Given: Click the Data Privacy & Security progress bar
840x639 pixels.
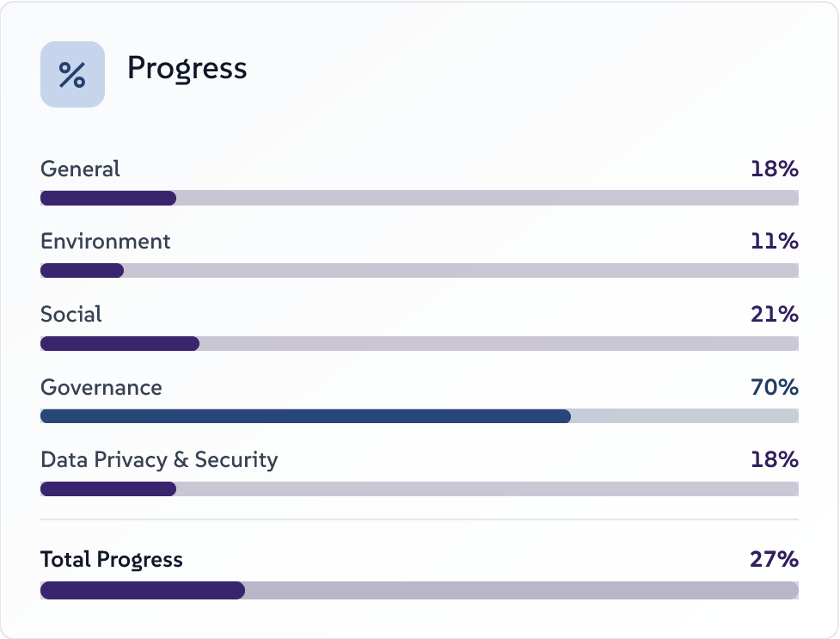Looking at the screenshot, I should [419, 489].
